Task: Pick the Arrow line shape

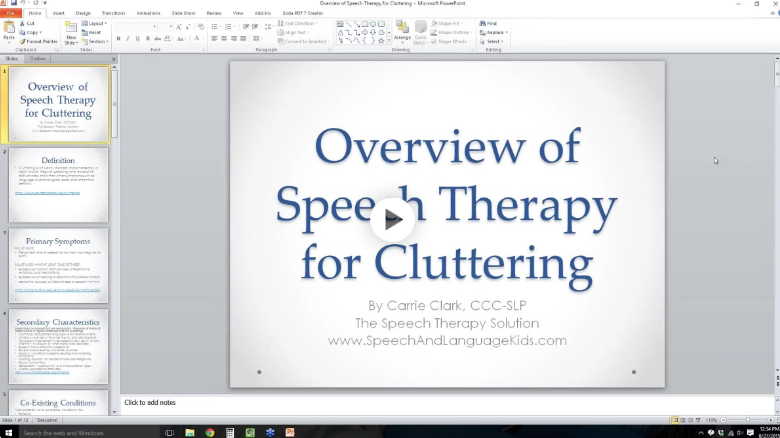Action: 357,24
